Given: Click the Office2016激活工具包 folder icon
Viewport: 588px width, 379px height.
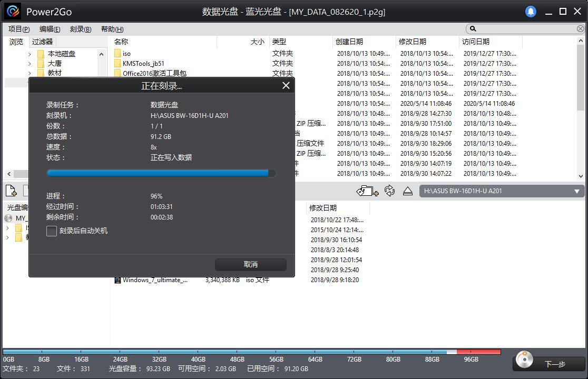Looking at the screenshot, I should tap(117, 73).
